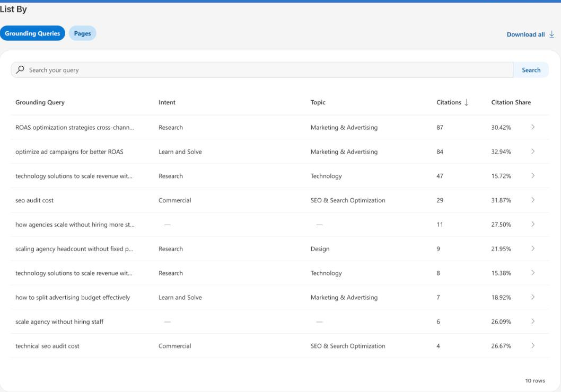Click the 10 rows count label
Screen dimensions: 561x392
point(535,380)
